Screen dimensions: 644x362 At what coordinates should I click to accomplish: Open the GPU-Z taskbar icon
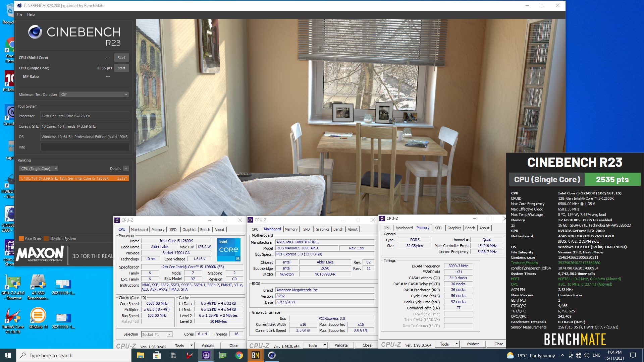click(x=223, y=355)
